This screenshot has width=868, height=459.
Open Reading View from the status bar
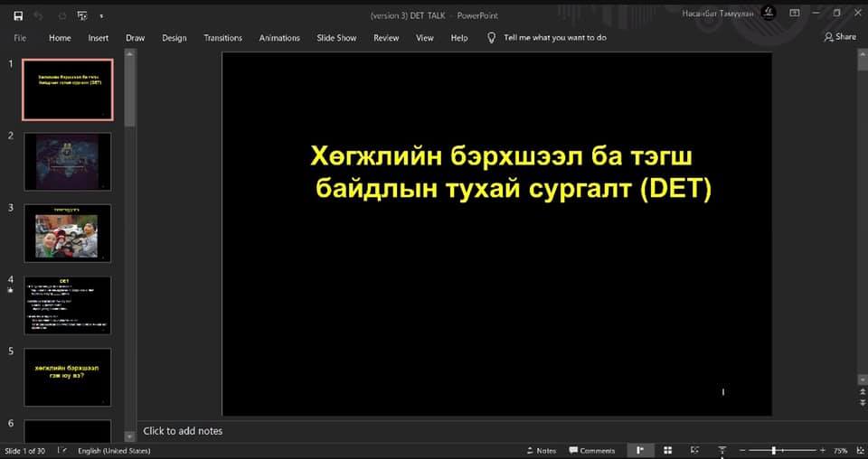click(x=694, y=450)
